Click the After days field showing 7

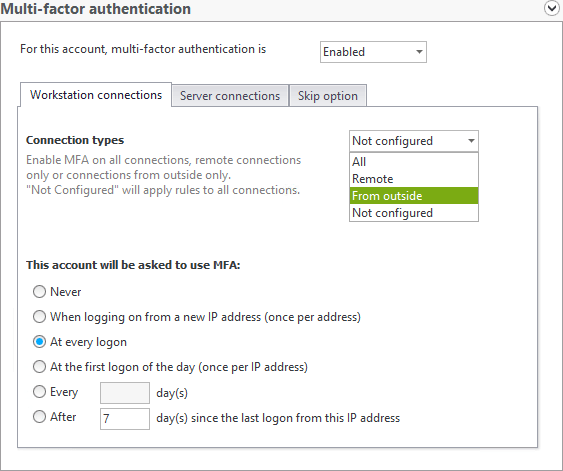click(x=125, y=419)
